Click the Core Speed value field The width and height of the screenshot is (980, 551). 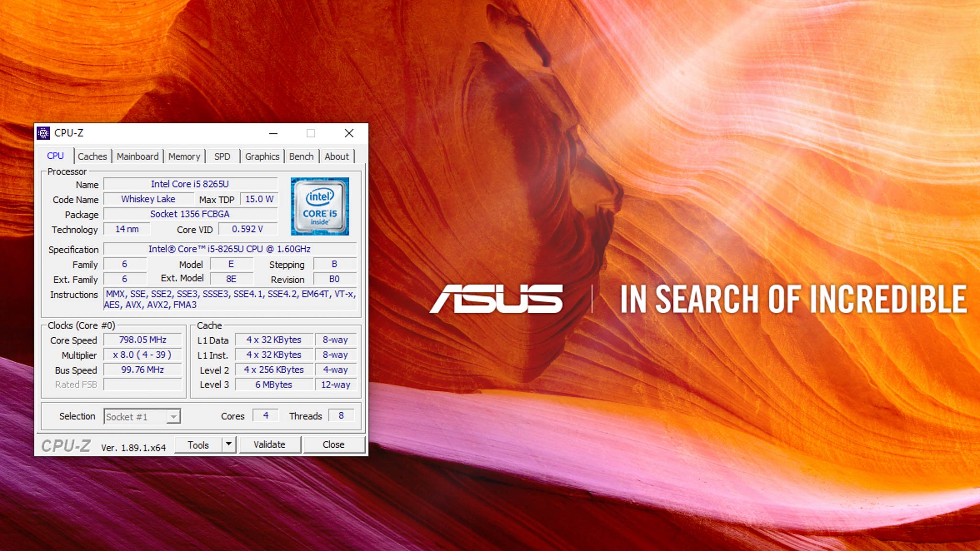(143, 340)
